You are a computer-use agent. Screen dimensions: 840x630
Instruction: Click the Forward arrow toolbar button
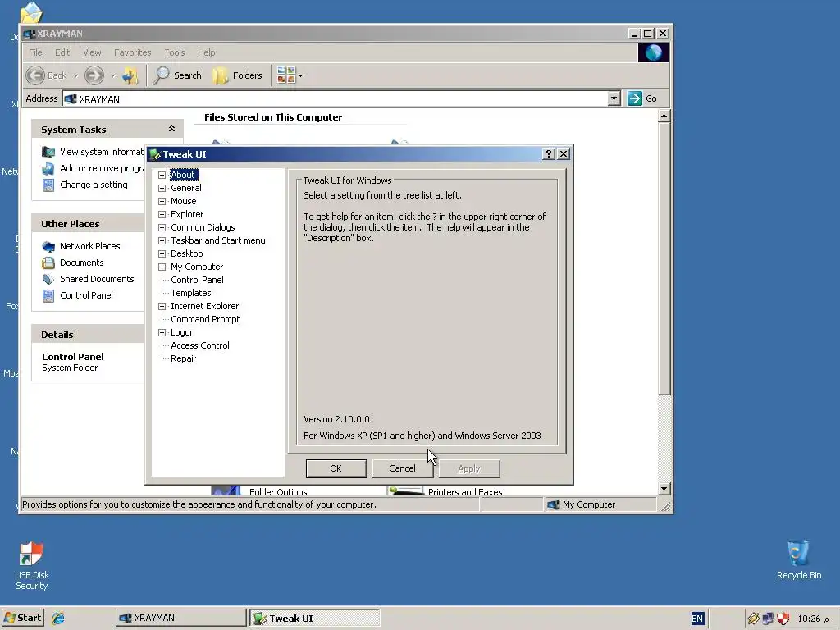[94, 75]
